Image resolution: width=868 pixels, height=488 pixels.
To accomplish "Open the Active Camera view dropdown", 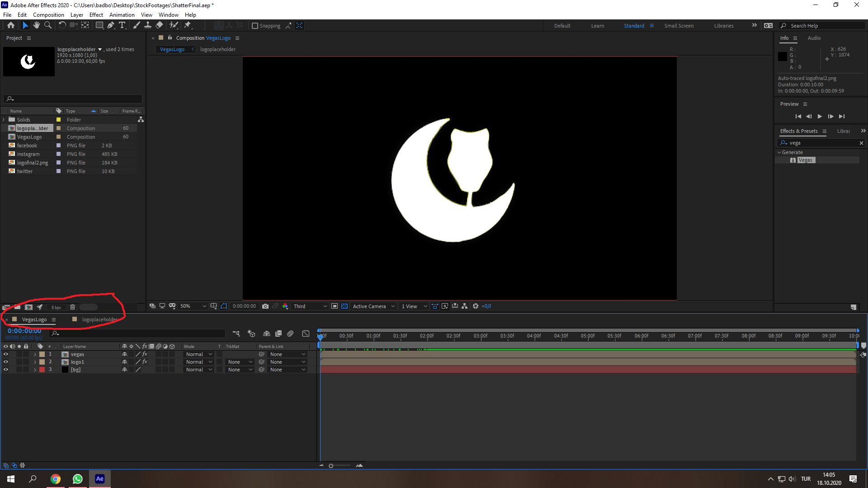I will click(373, 306).
